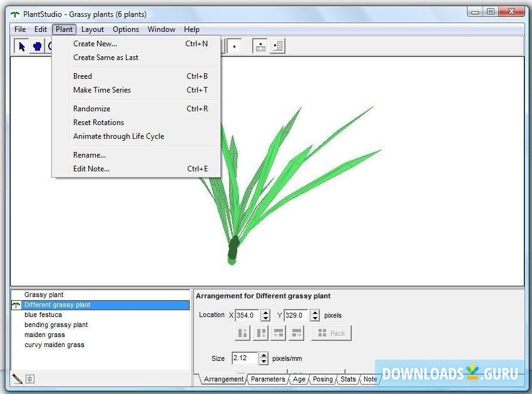Close the open Plant menu
532x394 pixels.
[x=64, y=29]
